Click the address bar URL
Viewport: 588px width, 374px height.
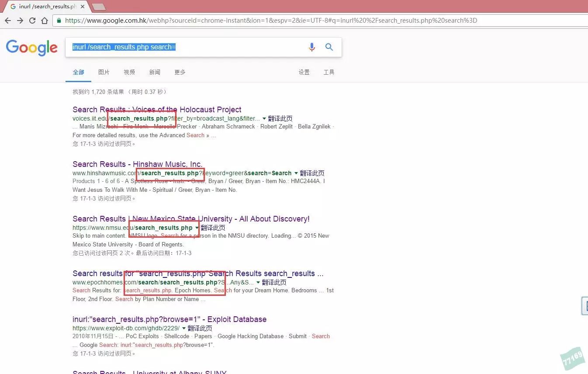pyautogui.click(x=270, y=21)
